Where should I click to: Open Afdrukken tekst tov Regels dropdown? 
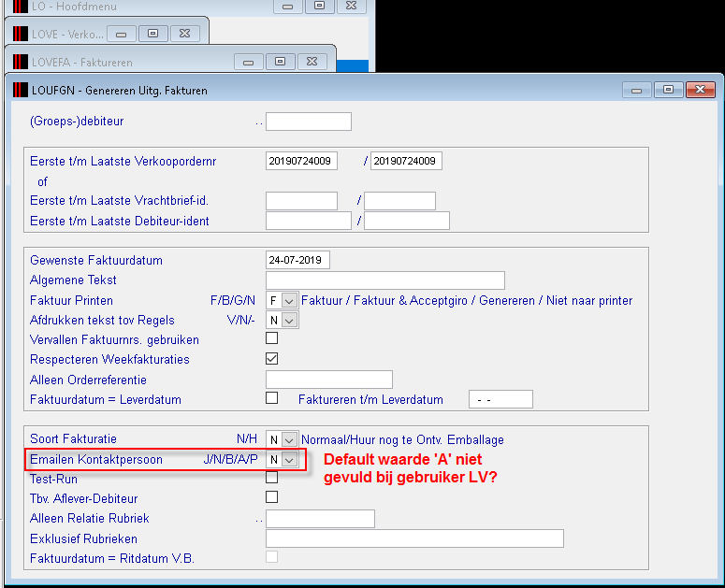coord(289,320)
